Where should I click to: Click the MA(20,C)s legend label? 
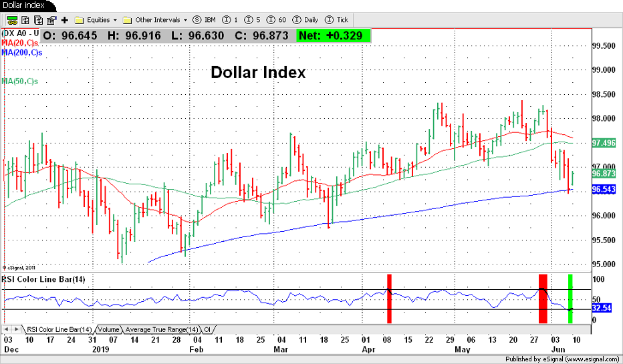(x=20, y=43)
